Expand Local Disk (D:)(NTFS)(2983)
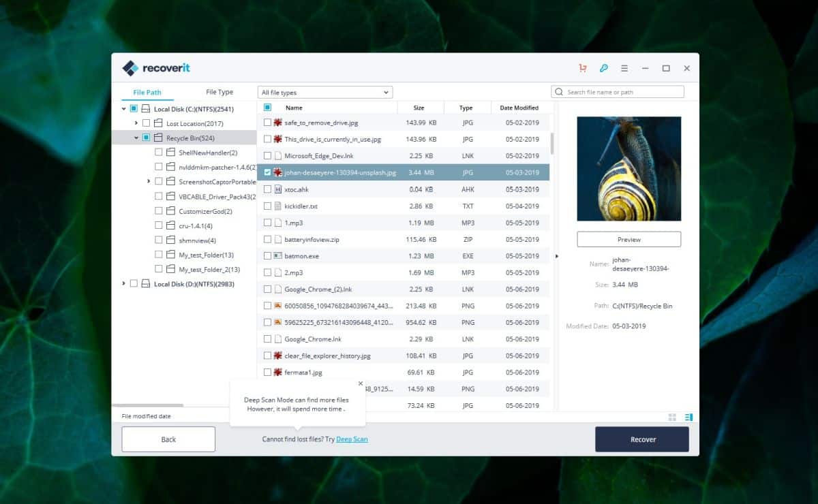Viewport: 818px width, 504px height. coord(123,283)
